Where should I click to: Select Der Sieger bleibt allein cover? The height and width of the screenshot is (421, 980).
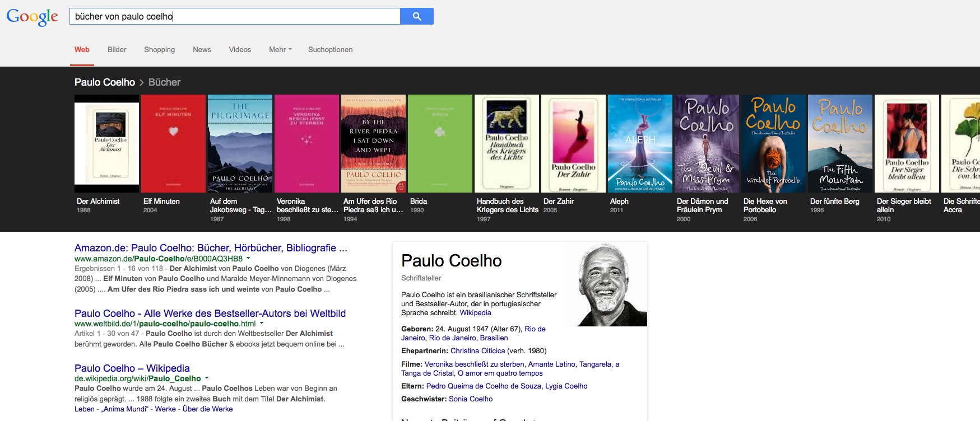click(x=907, y=143)
